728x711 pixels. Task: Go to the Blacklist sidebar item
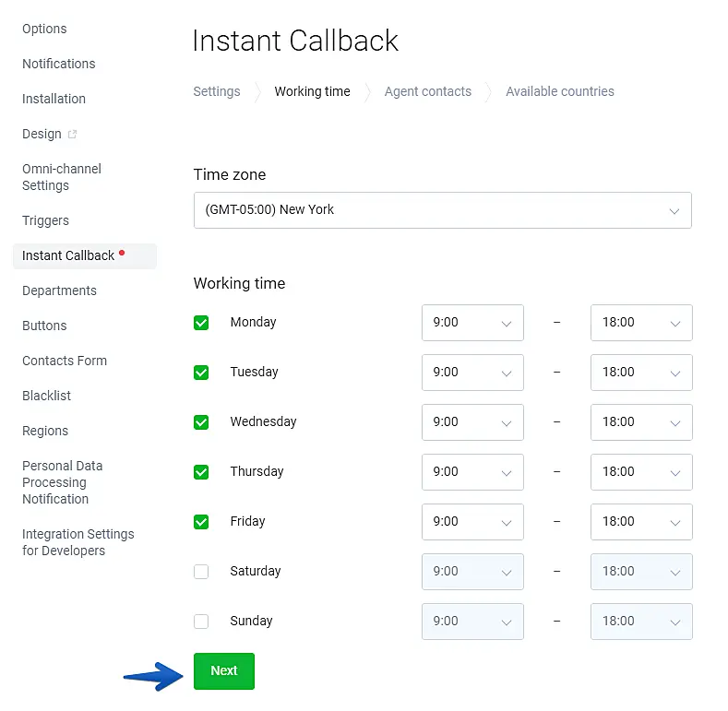46,396
